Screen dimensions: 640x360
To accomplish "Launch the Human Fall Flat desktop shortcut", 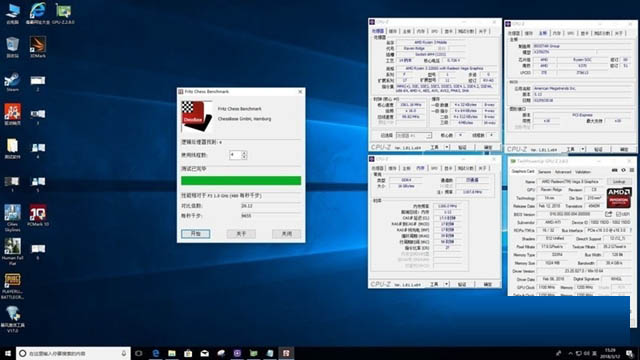I will [13, 251].
